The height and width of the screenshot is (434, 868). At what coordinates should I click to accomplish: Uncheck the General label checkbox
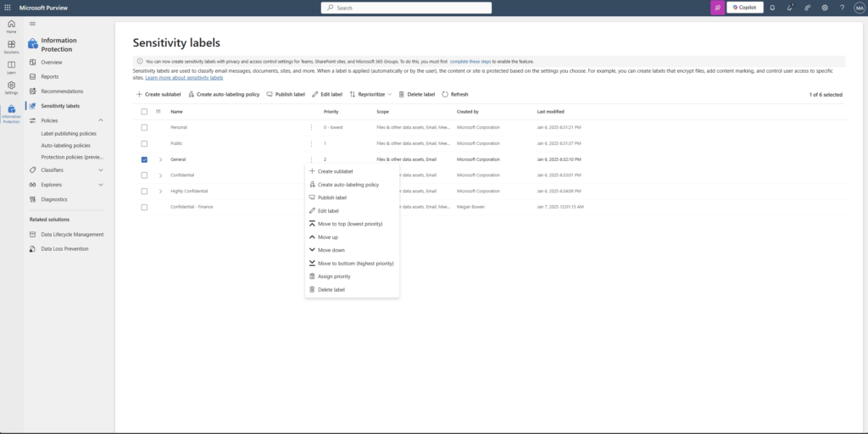[144, 159]
